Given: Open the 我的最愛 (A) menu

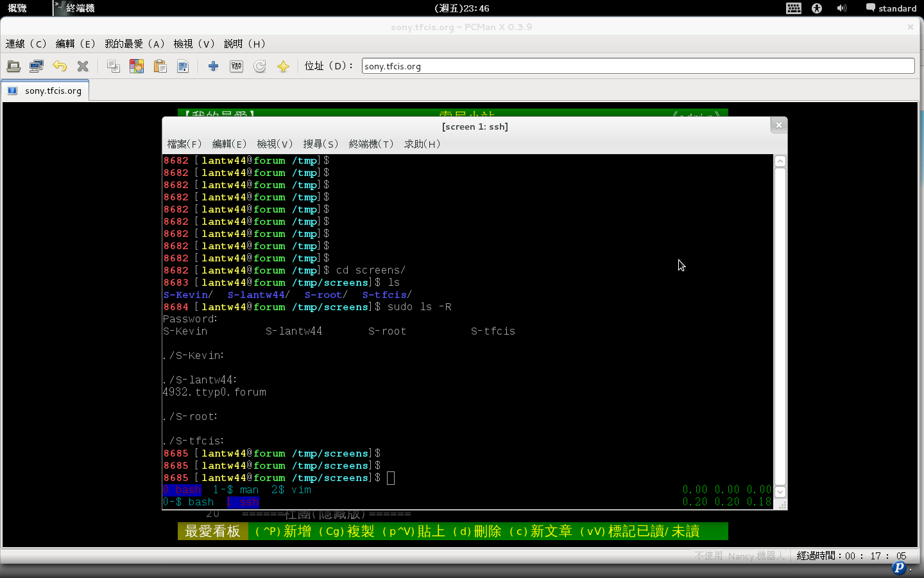Looking at the screenshot, I should point(135,44).
